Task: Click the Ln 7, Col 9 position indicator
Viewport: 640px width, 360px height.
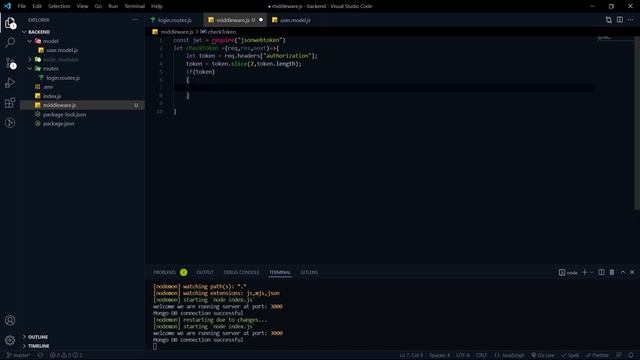Action: click(x=411, y=355)
